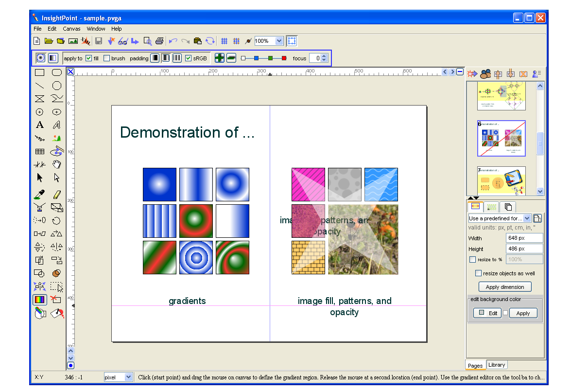Open the 100% zoom dropdown

click(279, 41)
